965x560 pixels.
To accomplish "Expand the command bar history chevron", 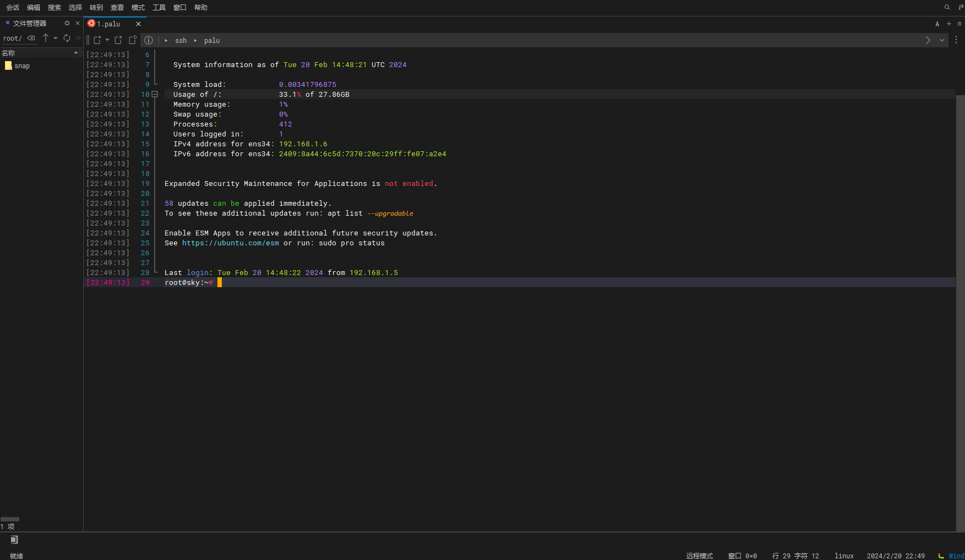I will 942,40.
